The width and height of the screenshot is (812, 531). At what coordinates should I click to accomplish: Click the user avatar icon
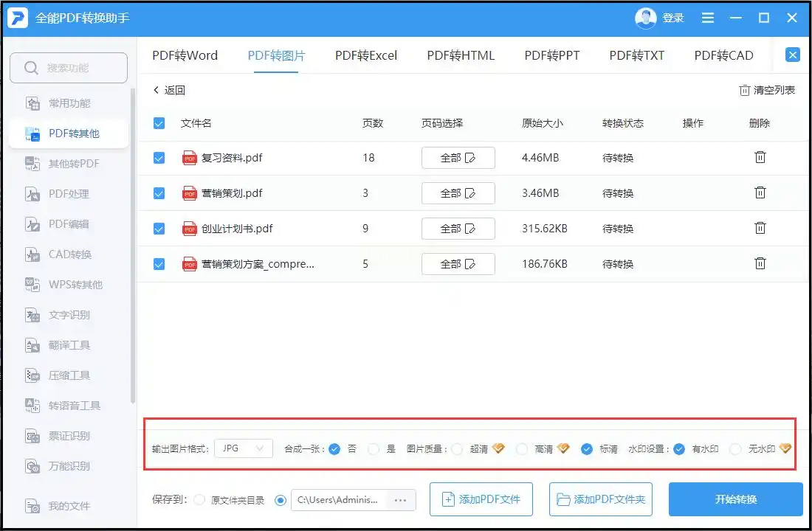[x=645, y=18]
